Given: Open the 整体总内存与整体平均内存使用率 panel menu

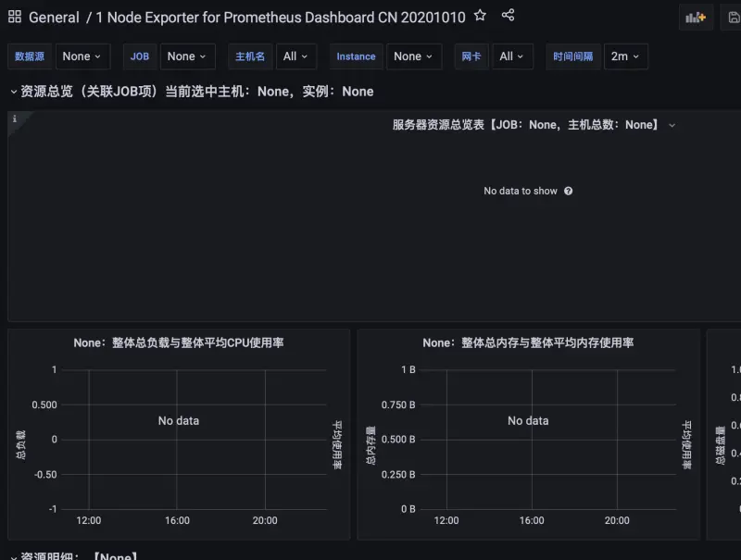Looking at the screenshot, I should pos(528,342).
